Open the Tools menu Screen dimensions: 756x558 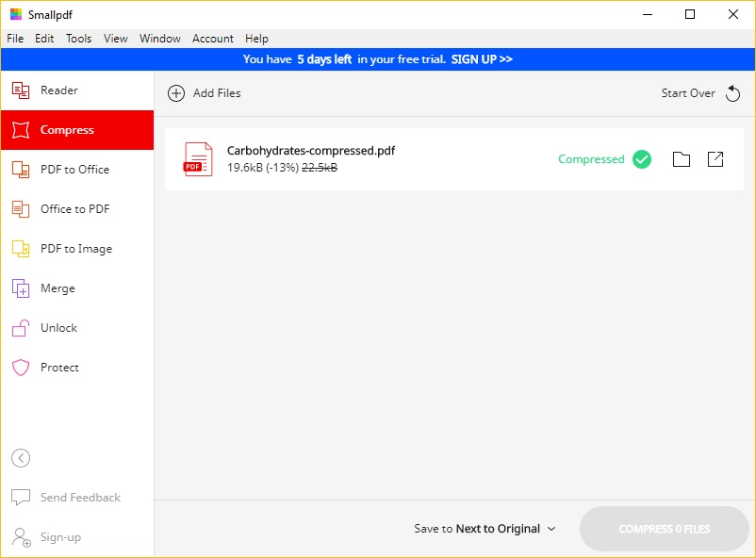tap(78, 39)
